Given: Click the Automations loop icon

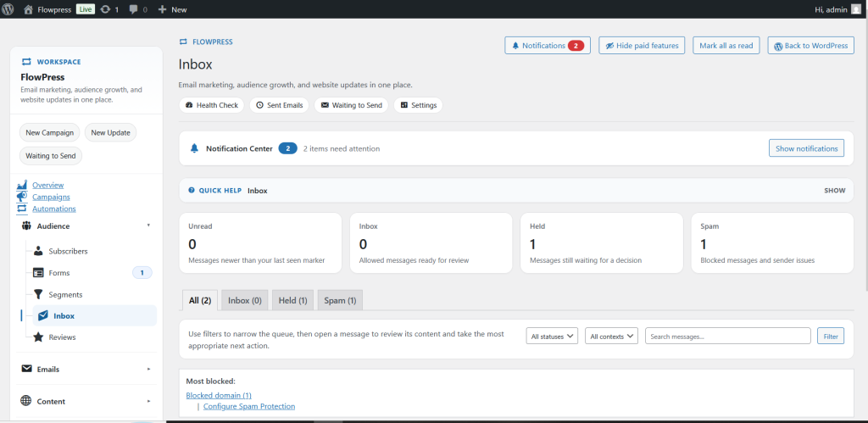Looking at the screenshot, I should (22, 209).
